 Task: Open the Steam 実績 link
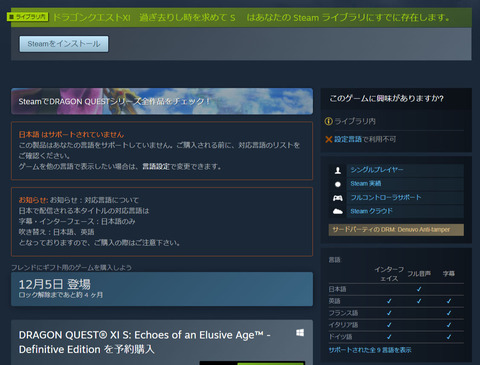[366, 184]
